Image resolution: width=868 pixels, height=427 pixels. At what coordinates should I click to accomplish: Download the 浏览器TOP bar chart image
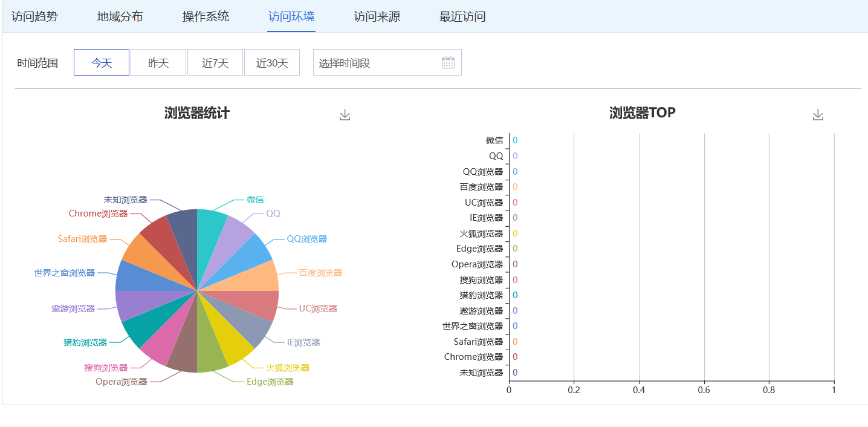click(x=818, y=114)
